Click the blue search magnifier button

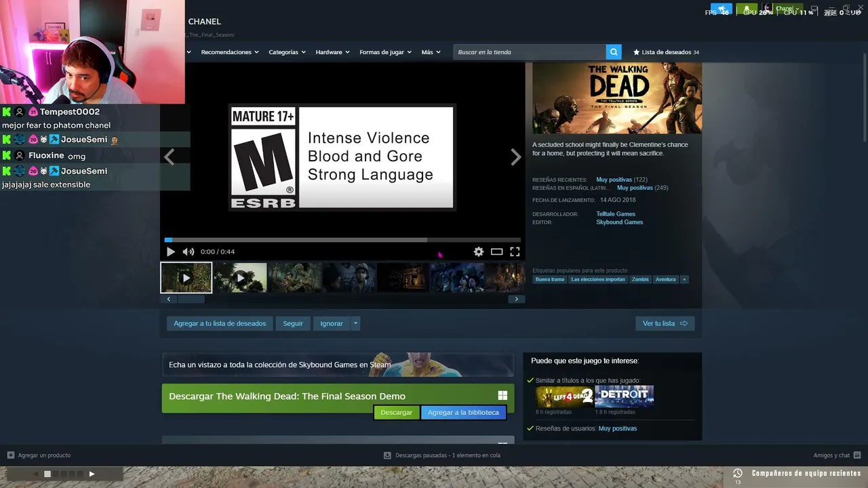614,52
